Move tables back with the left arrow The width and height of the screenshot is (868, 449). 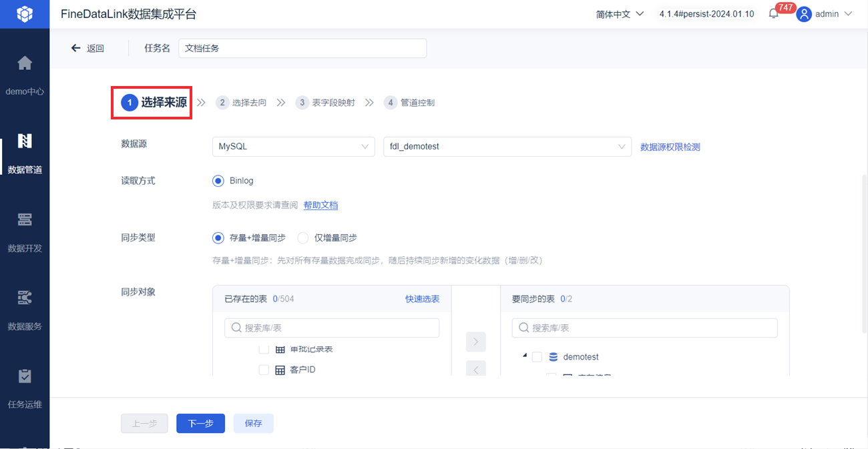(x=475, y=368)
